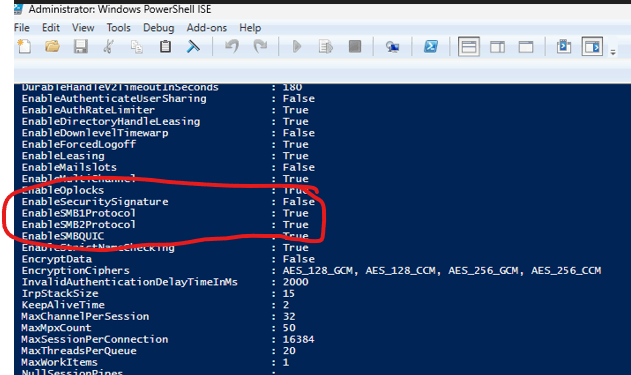Screen dimensions: 631x375
Task: Open the Help menu
Action: pos(250,28)
